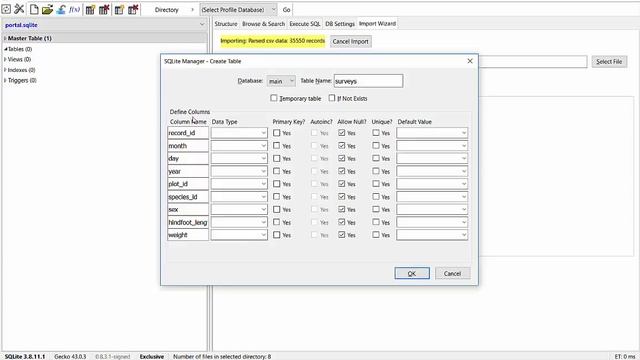The height and width of the screenshot is (360, 640).
Task: Close the Create Table dialog with X
Action: (x=470, y=61)
